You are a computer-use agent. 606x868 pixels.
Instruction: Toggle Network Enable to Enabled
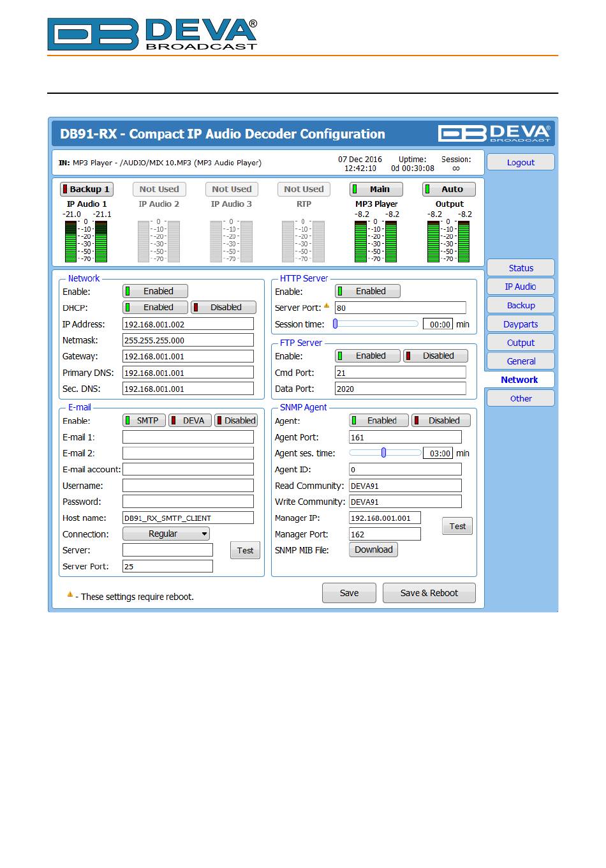coord(156,291)
